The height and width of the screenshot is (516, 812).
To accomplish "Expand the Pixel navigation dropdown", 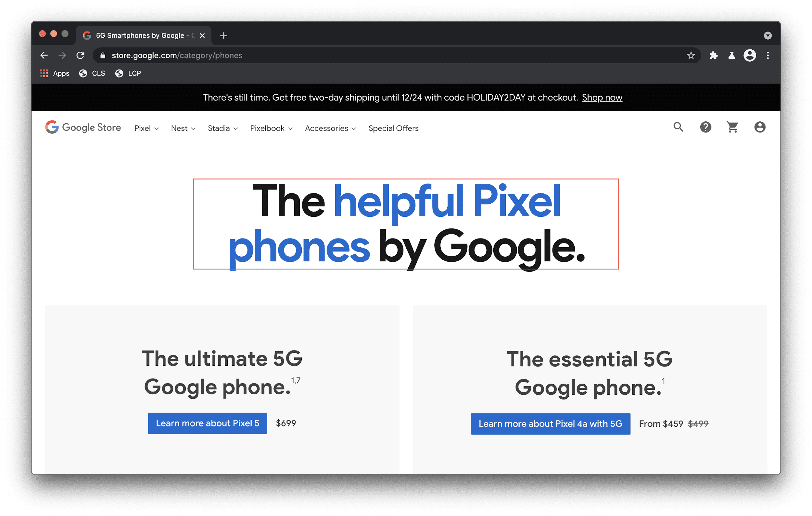I will point(146,128).
